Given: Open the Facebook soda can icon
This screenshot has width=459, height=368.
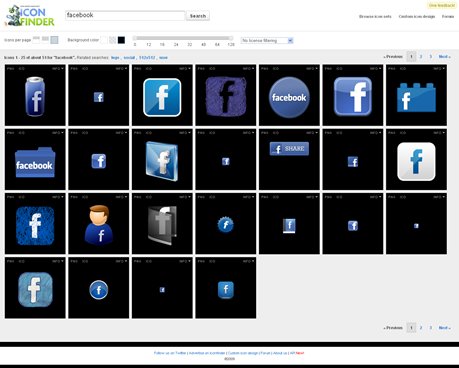Looking at the screenshot, I should [x=35, y=97].
